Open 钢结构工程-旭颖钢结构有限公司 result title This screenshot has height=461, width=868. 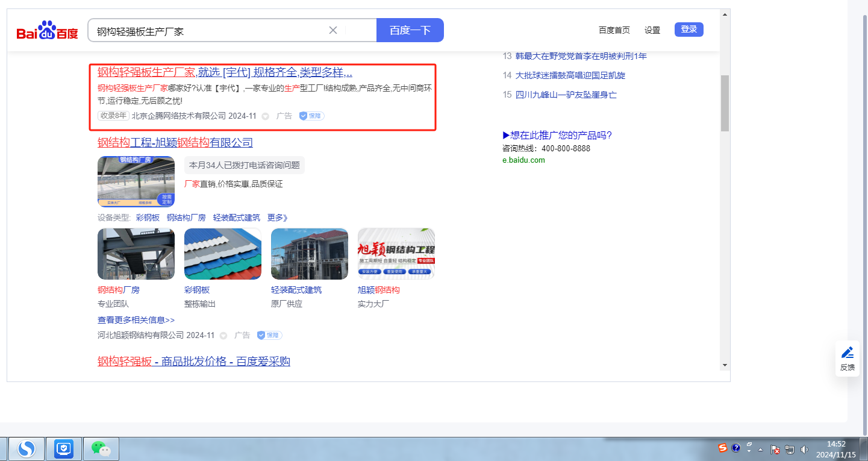(x=175, y=143)
